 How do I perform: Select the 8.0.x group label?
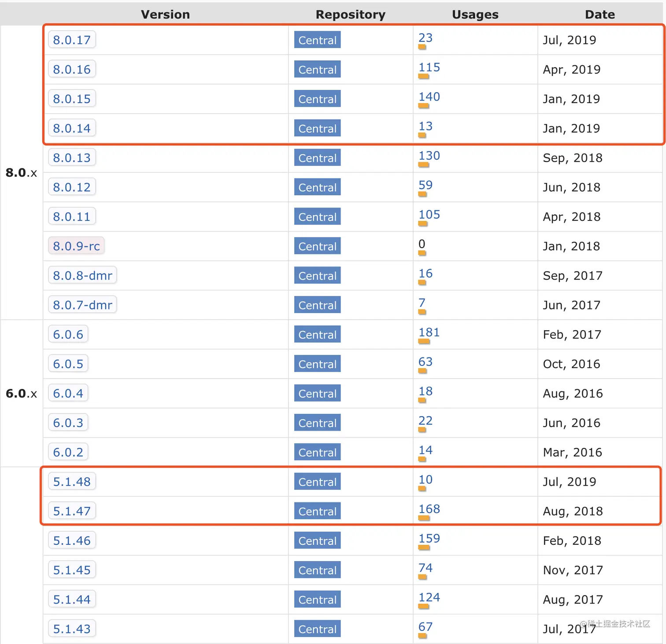click(21, 172)
